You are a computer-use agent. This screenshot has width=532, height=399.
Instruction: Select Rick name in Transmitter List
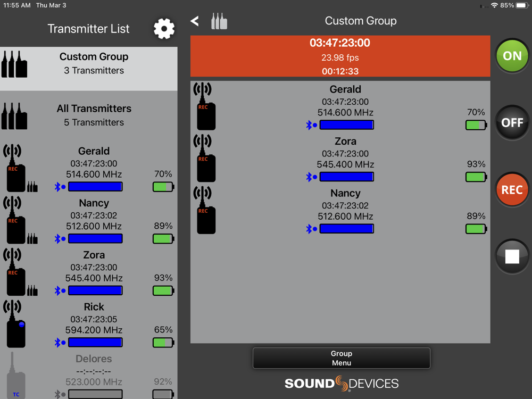coord(94,307)
